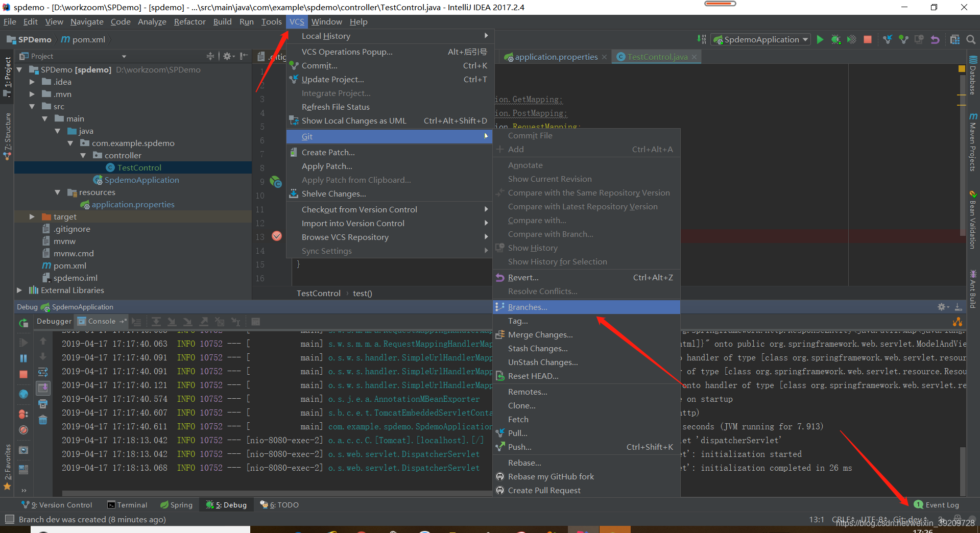Revert changes with the undo arrow icon
980x533 pixels.
[x=935, y=39]
